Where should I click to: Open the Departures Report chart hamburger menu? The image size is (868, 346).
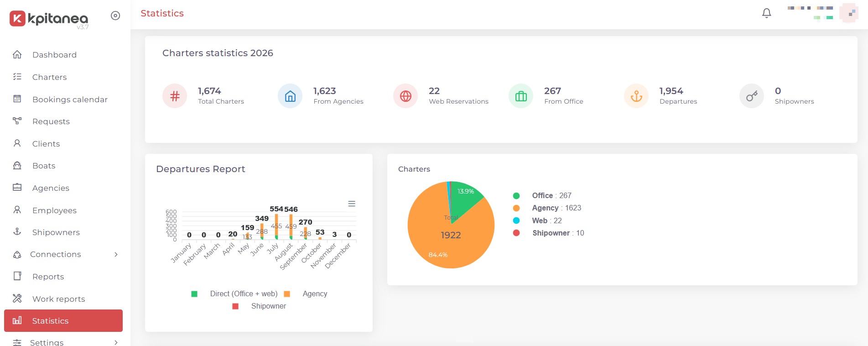[x=352, y=204]
